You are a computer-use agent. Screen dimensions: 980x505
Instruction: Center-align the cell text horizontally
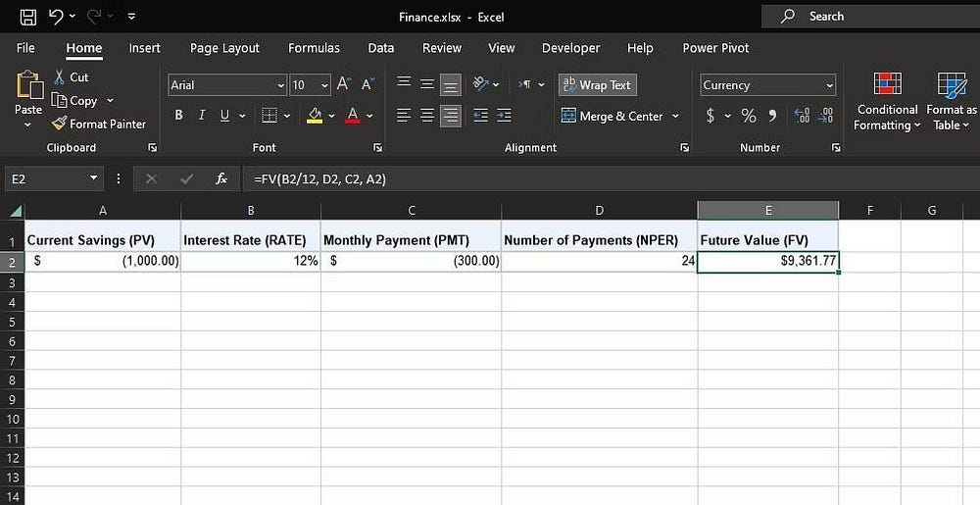[426, 116]
